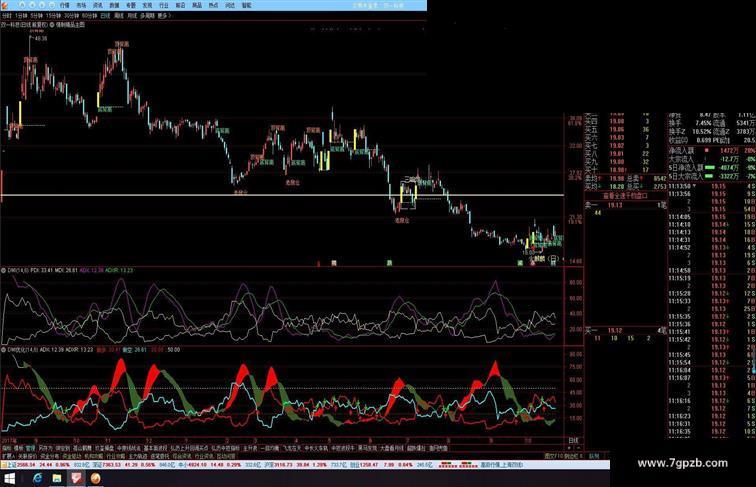Viewport: 756px width, 487px height.
Task: Select the 日线 period tab
Action: (x=105, y=16)
